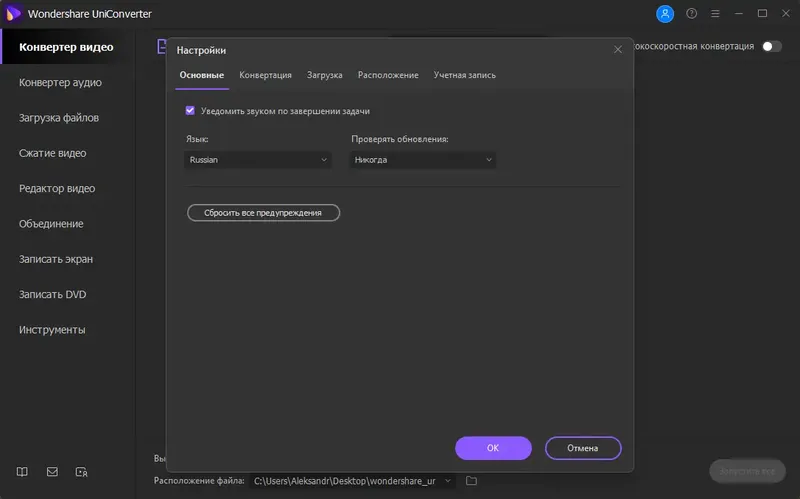Image resolution: width=800 pixels, height=499 pixels.
Task: Open the user account profile icon
Action: click(665, 14)
